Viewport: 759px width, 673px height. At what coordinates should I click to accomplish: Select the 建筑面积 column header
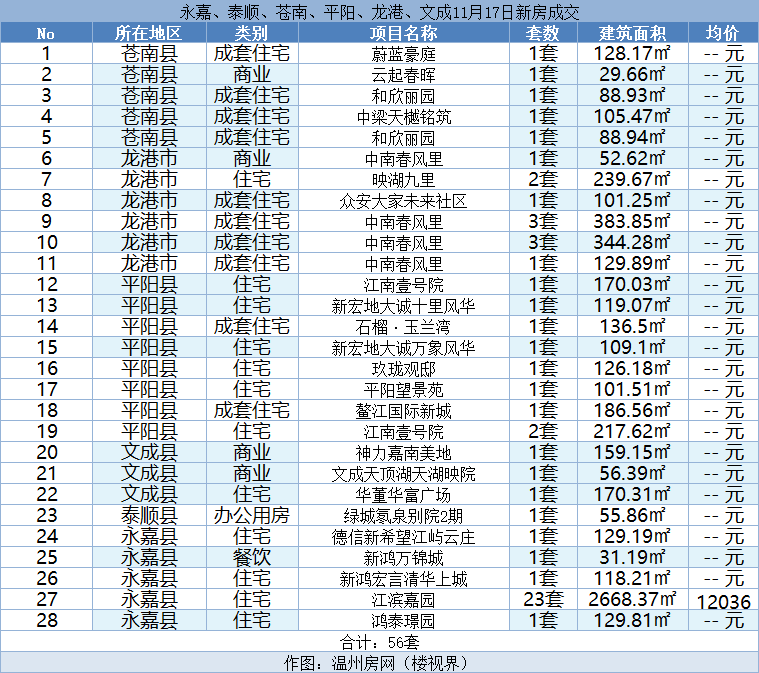tap(632, 33)
